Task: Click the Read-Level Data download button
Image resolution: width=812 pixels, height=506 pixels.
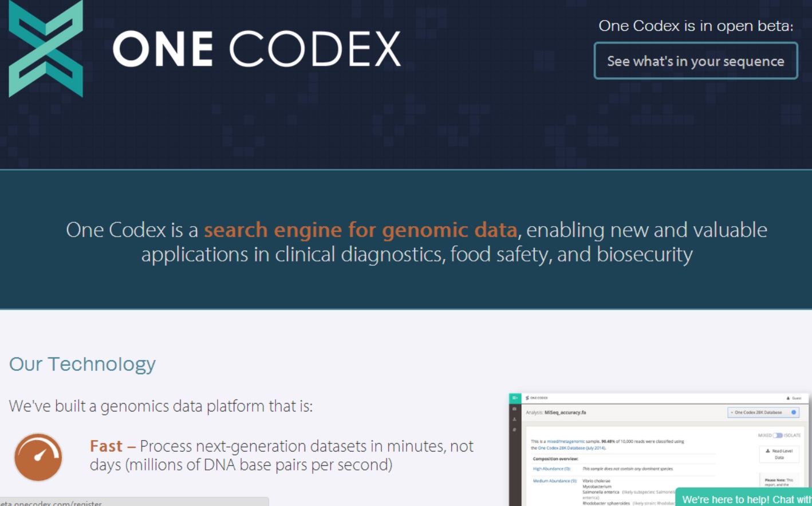Action: coord(779,454)
